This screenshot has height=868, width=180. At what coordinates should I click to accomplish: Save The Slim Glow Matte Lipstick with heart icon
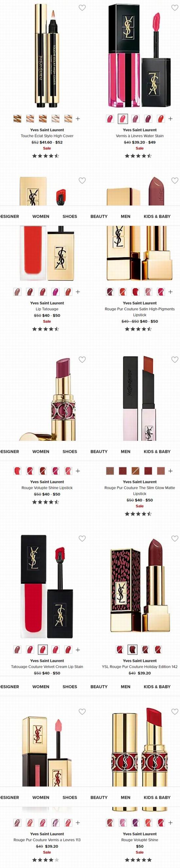(x=174, y=359)
